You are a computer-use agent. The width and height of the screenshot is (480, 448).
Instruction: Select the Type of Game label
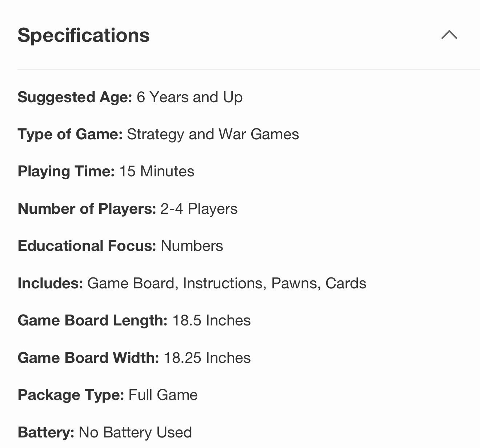pos(70,135)
